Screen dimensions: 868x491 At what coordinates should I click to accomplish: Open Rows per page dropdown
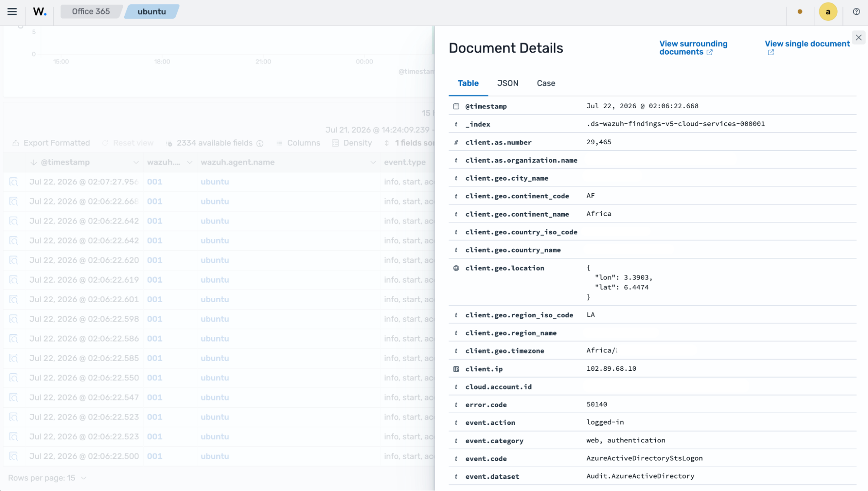click(47, 478)
